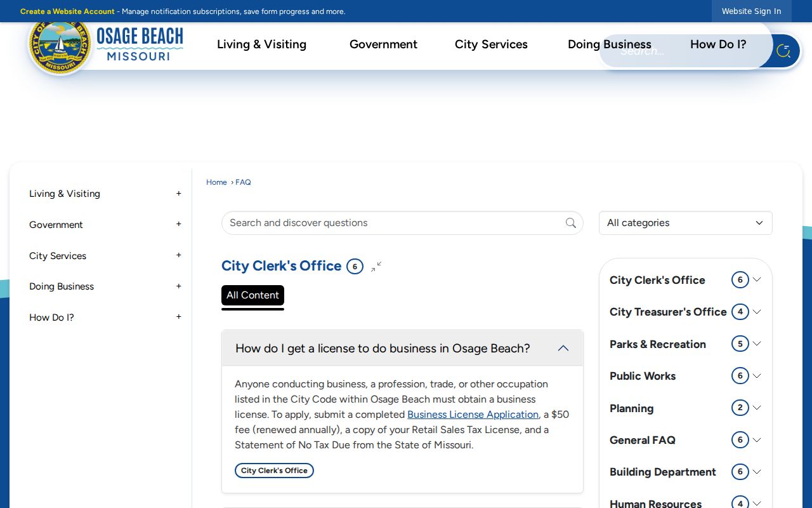Select the All Content tab
The image size is (812, 508).
pyautogui.click(x=252, y=295)
